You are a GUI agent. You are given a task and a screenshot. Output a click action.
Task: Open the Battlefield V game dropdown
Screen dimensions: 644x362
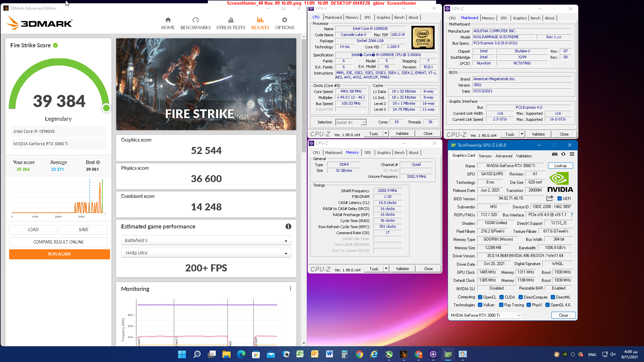point(206,241)
